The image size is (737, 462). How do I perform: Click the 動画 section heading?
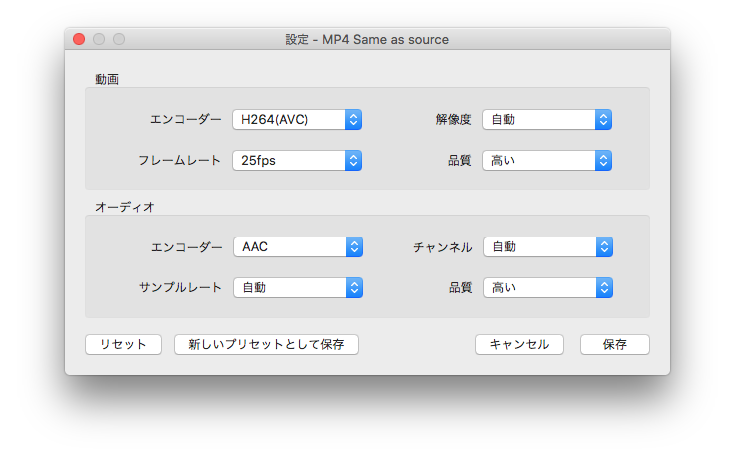tap(107, 79)
